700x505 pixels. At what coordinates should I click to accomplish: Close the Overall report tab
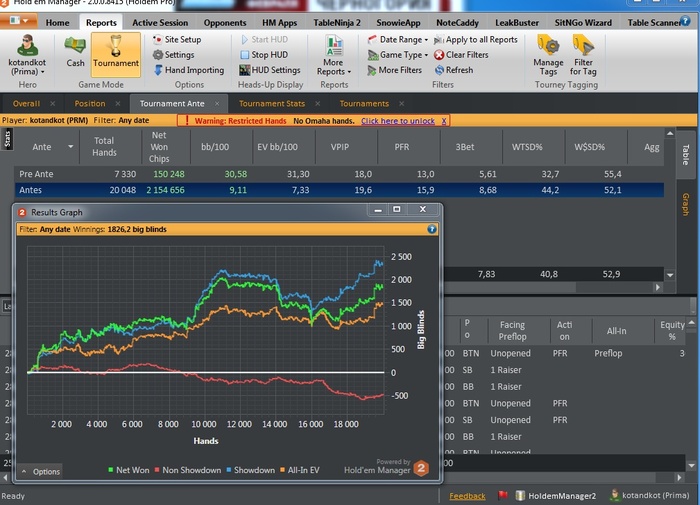(53, 104)
